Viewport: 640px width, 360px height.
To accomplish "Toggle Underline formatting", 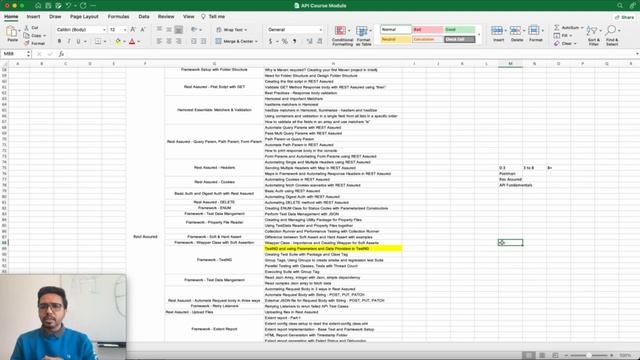I will coord(78,41).
